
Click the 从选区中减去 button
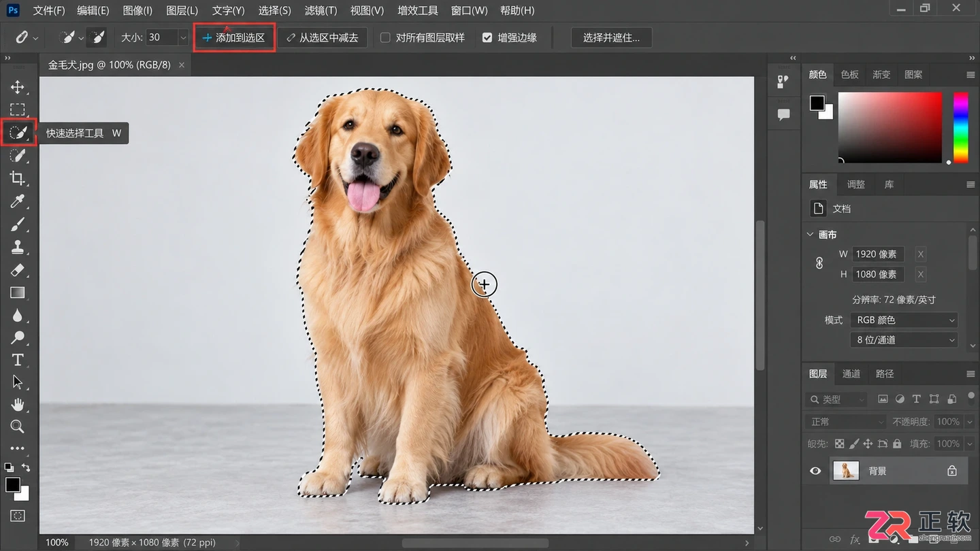coord(323,37)
